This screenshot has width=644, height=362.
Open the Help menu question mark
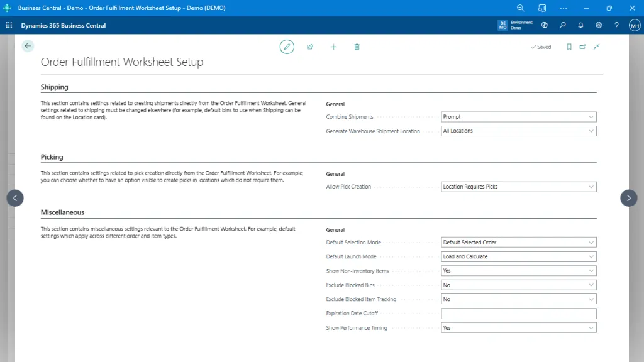616,25
